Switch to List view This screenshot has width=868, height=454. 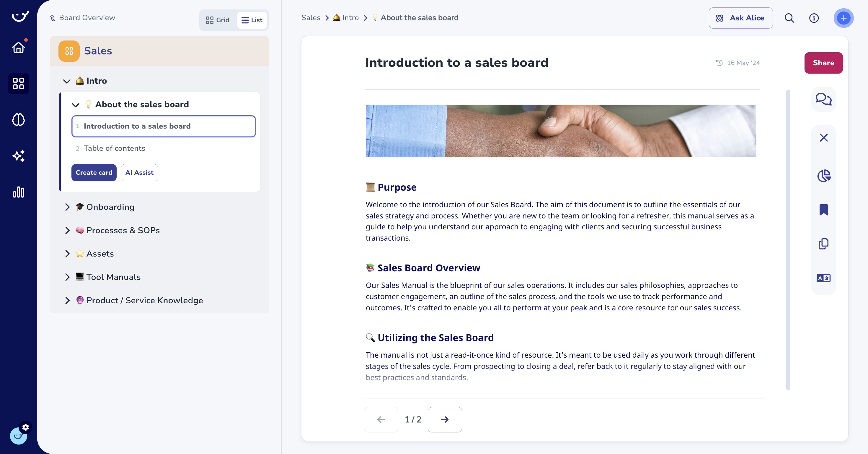252,20
